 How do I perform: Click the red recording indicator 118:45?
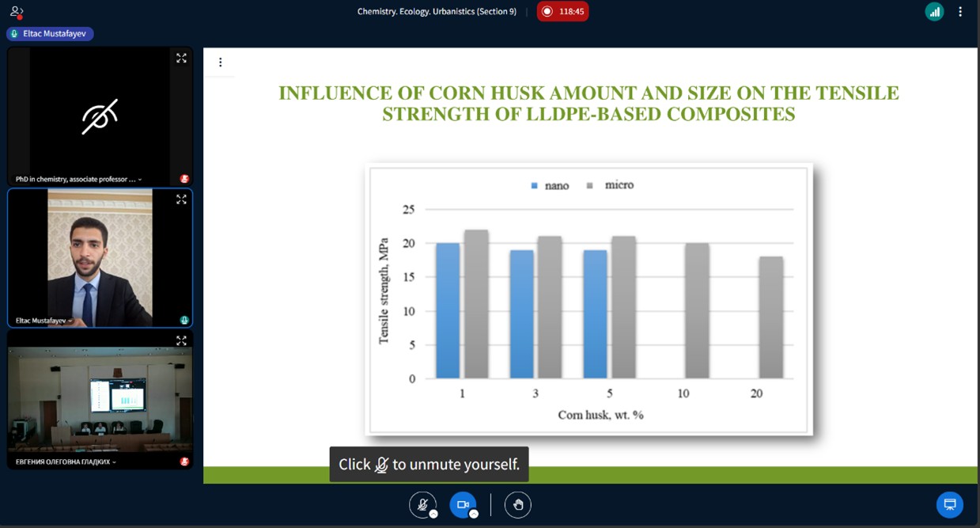click(x=562, y=12)
